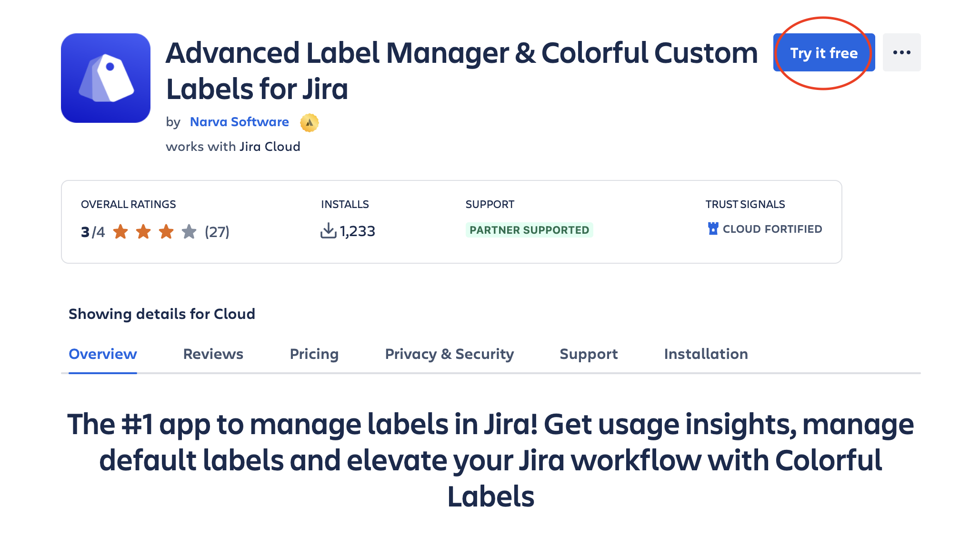The width and height of the screenshot is (980, 556).
Task: Click the Cloud Fortified castle icon
Action: coord(713,229)
